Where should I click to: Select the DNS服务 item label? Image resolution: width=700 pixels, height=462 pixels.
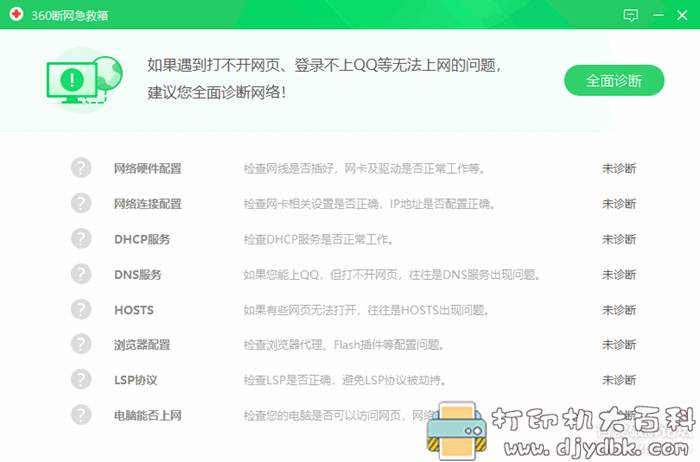pyautogui.click(x=138, y=275)
